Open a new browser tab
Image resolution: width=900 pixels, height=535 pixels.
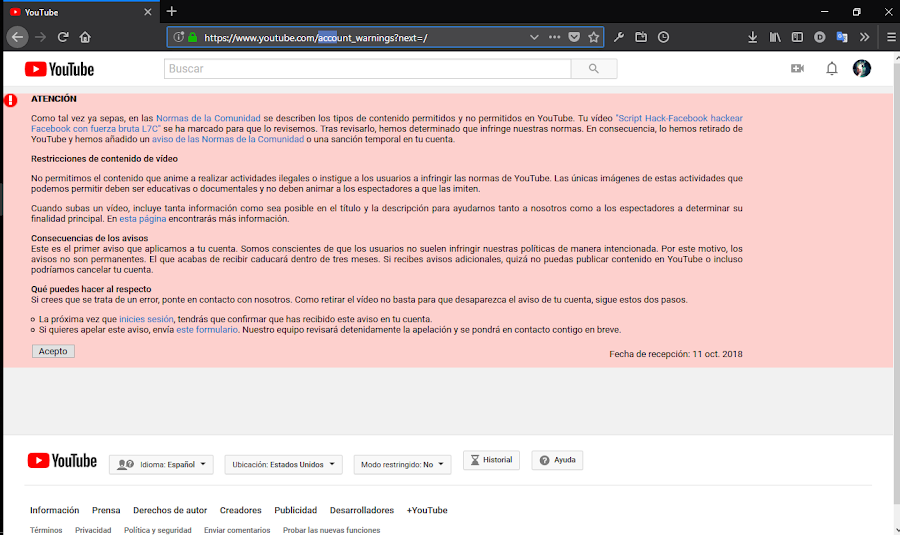coord(172,11)
